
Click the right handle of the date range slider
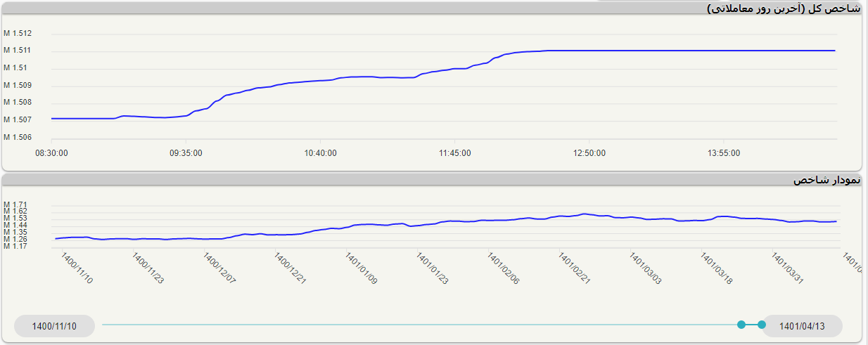762,325
